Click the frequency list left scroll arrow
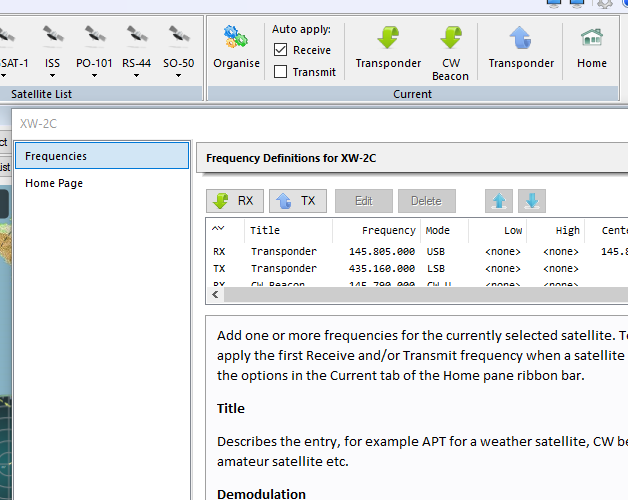The height and width of the screenshot is (500, 628). point(215,294)
